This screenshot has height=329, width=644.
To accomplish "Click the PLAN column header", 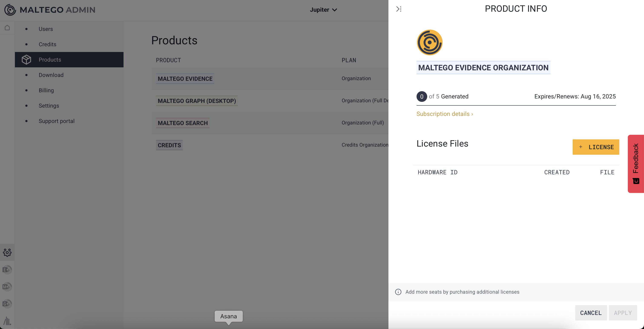I will point(349,60).
